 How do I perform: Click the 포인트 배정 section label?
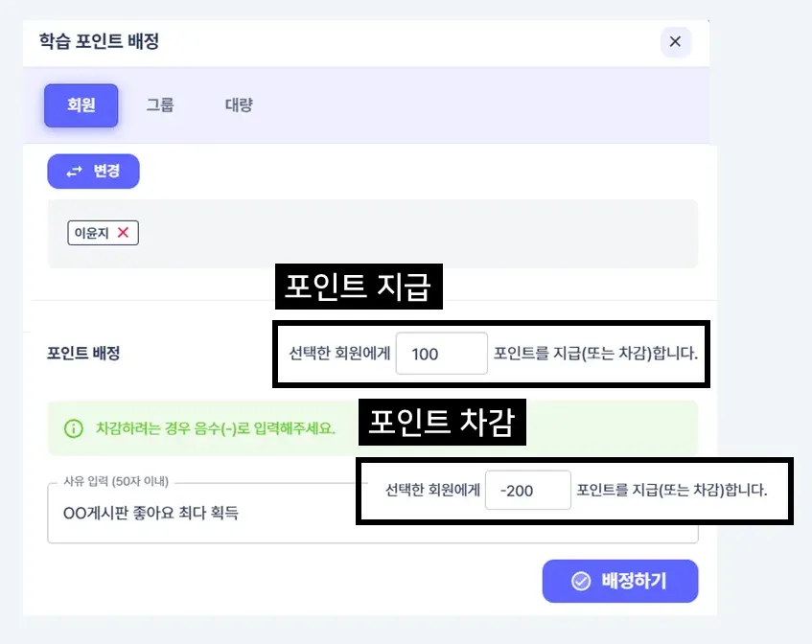[x=83, y=353]
